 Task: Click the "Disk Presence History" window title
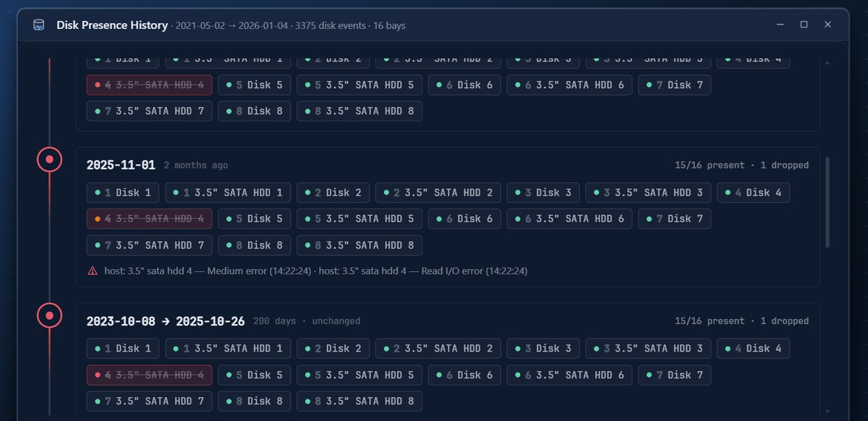[112, 25]
